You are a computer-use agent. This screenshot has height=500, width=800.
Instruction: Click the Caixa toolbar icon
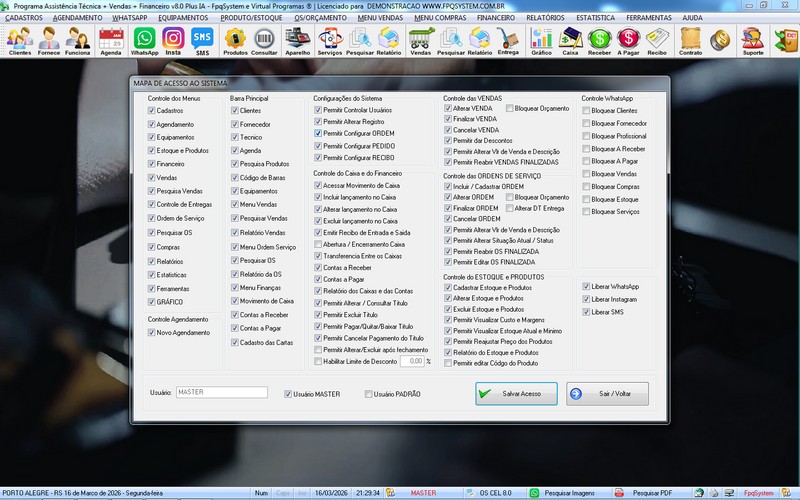[x=570, y=40]
